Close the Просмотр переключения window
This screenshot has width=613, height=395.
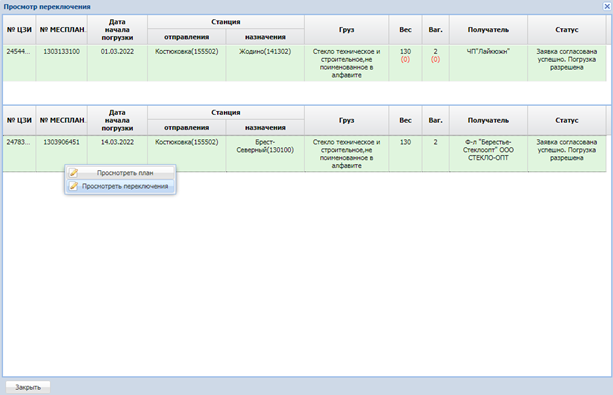607,6
